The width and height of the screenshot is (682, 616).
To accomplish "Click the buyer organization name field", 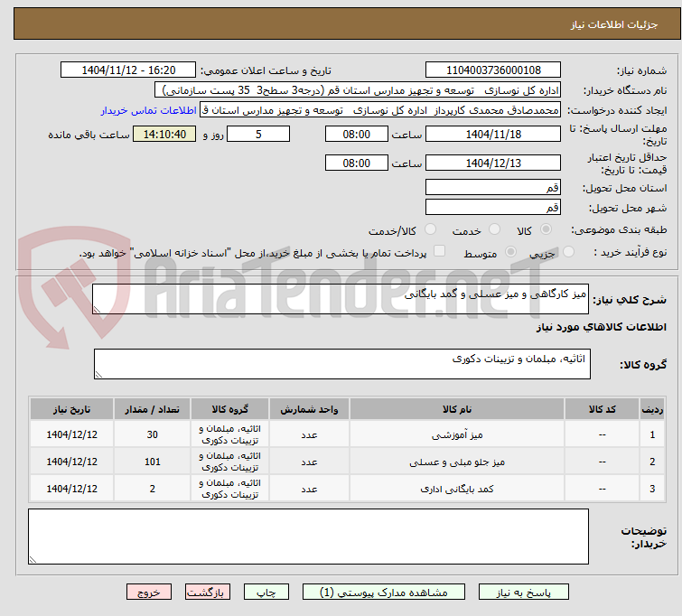I will (358, 90).
